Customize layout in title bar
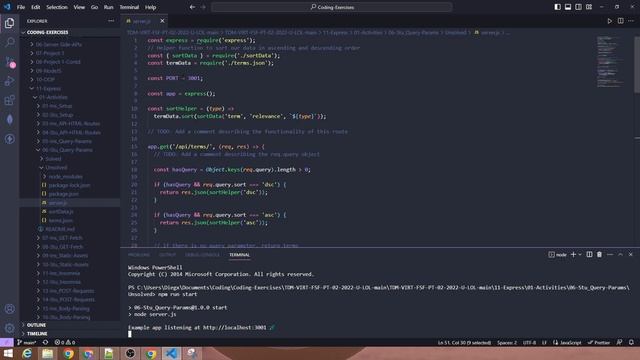 [589, 7]
